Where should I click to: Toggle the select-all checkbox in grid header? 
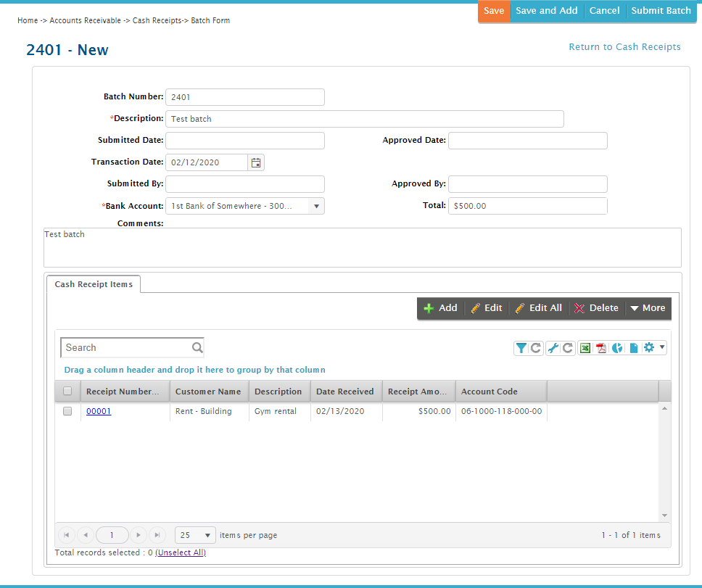coord(67,392)
